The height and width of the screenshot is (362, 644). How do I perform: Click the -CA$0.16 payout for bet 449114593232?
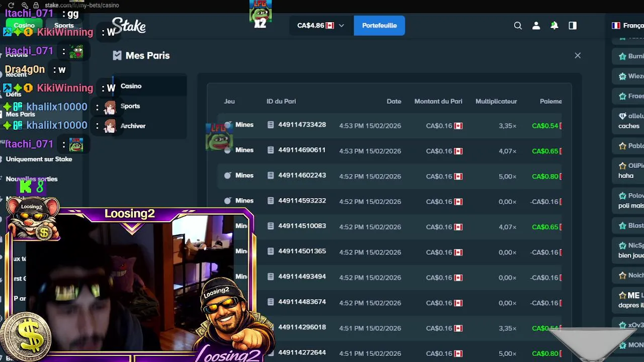click(544, 202)
